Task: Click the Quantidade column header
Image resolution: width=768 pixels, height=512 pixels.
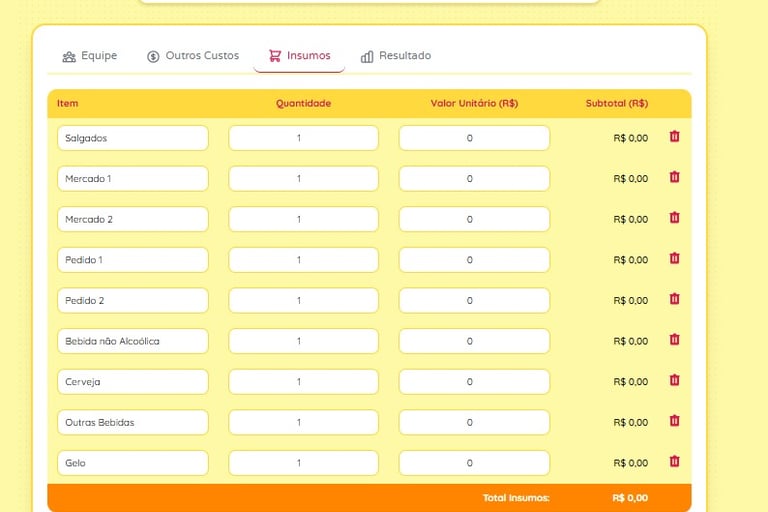Action: point(303,103)
